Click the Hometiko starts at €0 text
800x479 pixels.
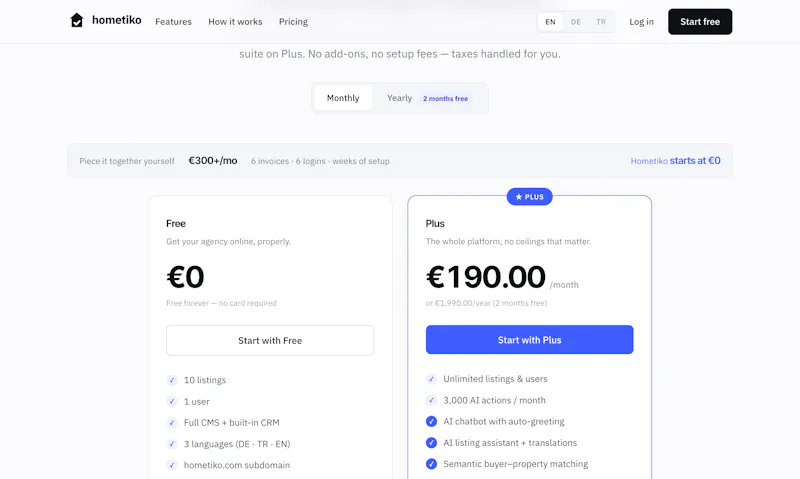coord(676,161)
